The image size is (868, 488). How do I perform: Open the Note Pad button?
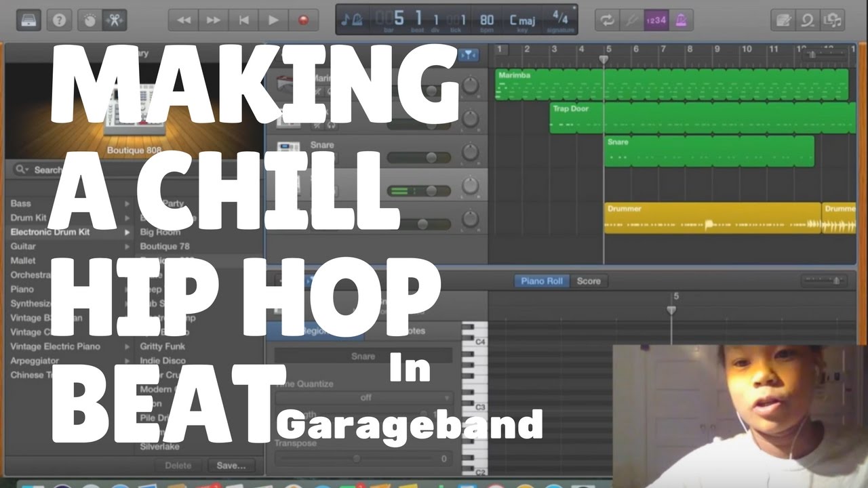pos(783,20)
